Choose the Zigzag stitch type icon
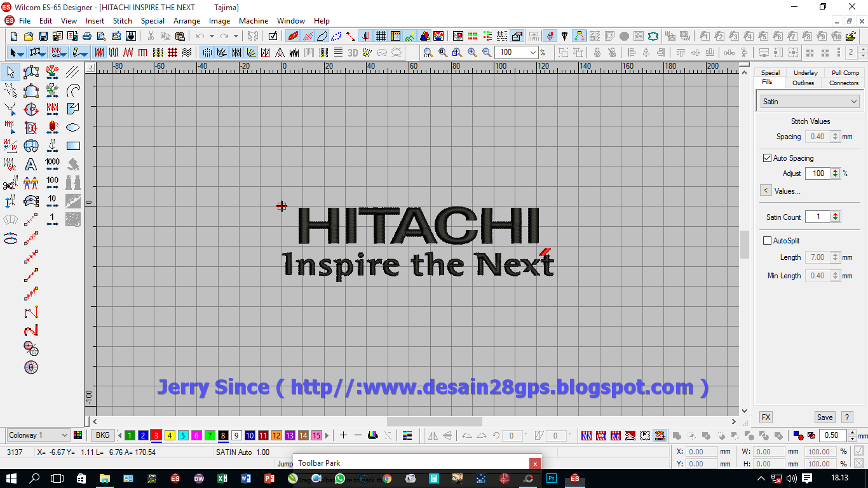This screenshot has width=868, height=488. click(x=129, y=52)
